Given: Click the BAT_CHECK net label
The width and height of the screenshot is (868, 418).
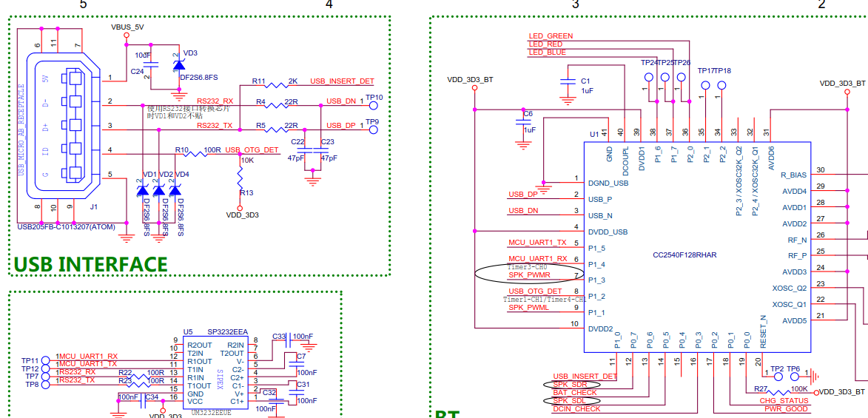Looking at the screenshot, I should click(x=575, y=393).
